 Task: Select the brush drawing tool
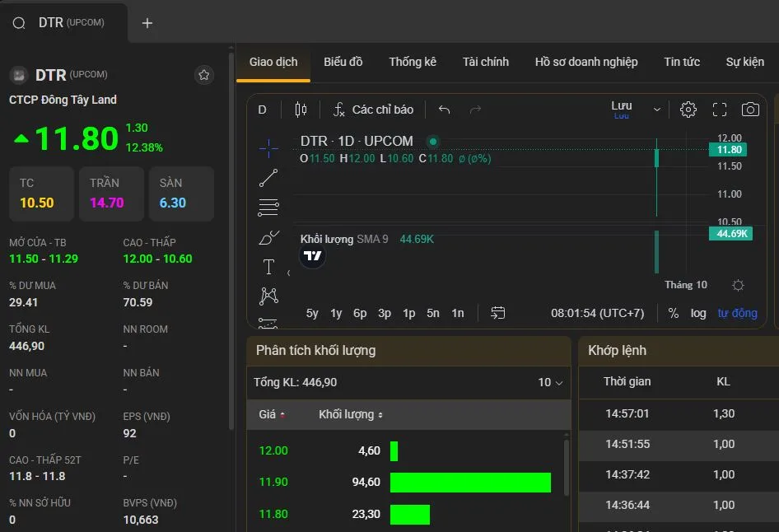tap(268, 238)
